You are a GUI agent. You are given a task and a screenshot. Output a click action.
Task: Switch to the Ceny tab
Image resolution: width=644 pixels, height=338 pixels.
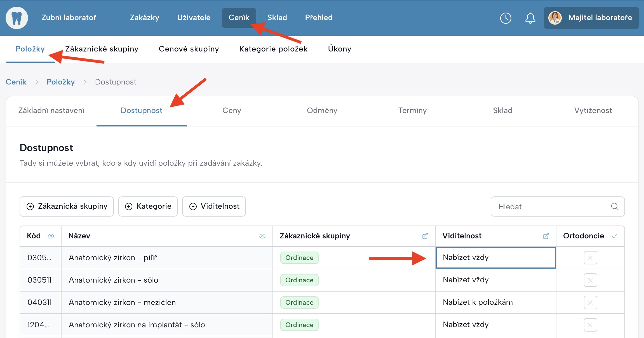[x=232, y=111]
